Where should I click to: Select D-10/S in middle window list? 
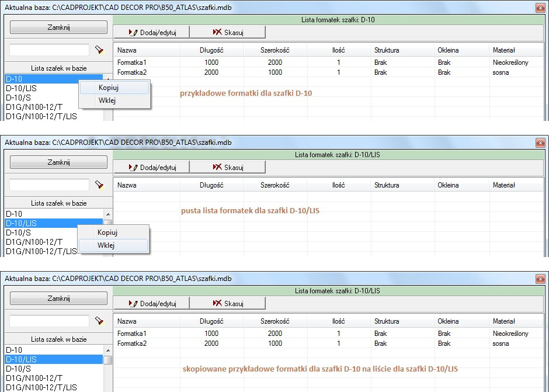click(41, 233)
